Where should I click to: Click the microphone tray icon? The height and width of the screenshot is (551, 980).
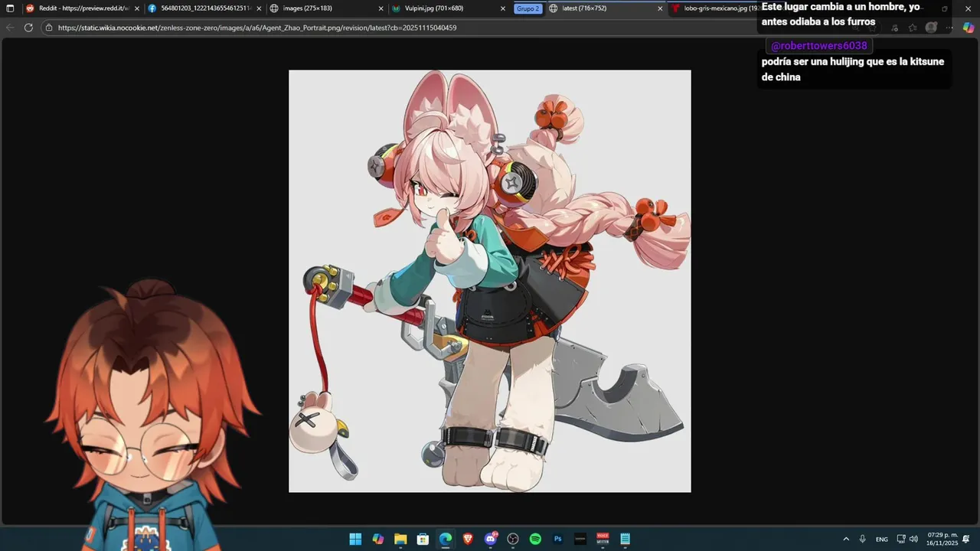click(x=863, y=539)
